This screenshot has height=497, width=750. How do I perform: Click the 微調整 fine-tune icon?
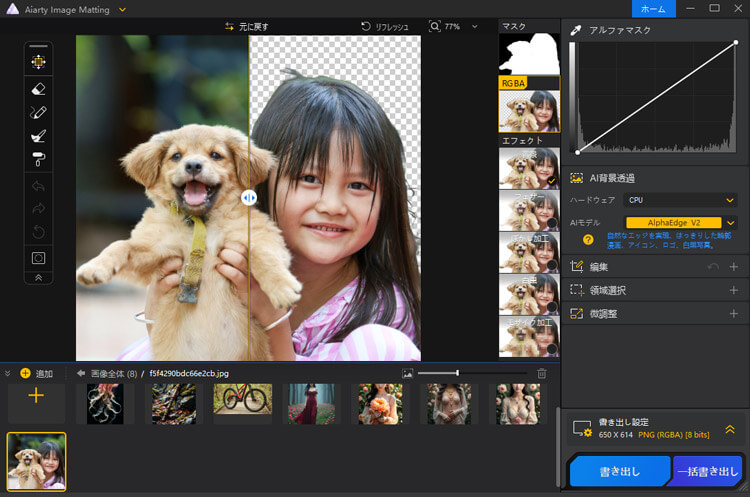576,314
